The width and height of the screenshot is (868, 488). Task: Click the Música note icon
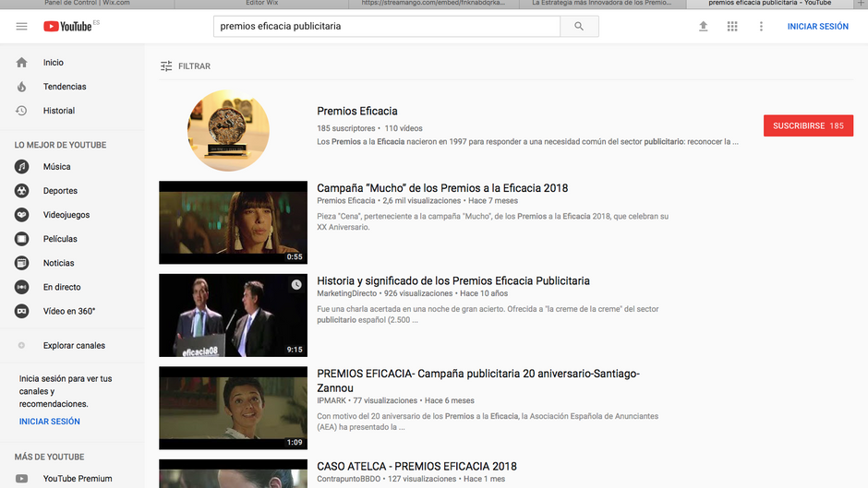pos(21,167)
